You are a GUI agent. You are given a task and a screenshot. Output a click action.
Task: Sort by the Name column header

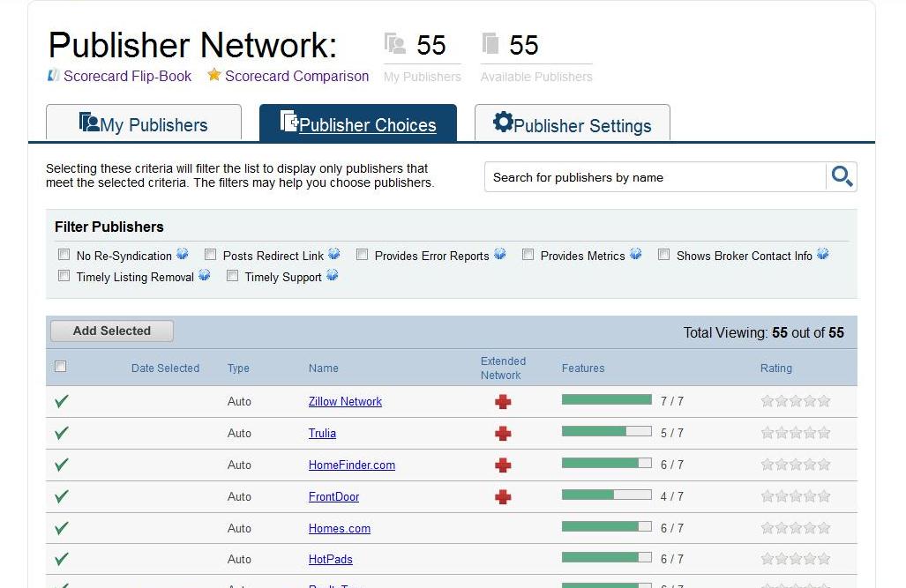click(324, 368)
